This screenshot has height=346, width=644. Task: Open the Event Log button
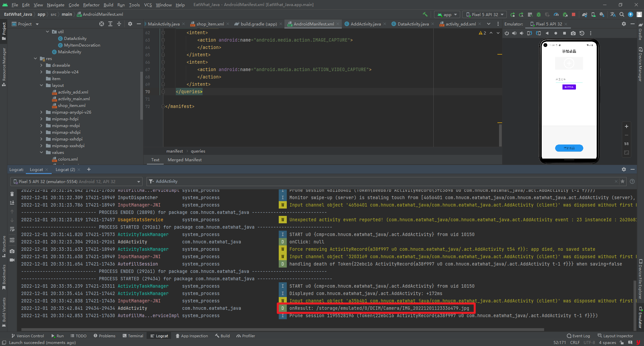[x=578, y=336]
